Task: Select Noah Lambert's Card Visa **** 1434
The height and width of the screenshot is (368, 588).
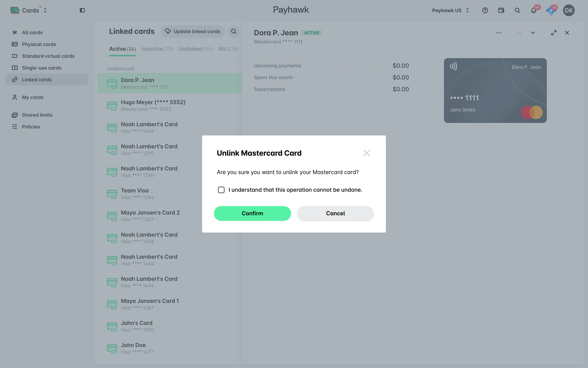Action: [x=170, y=128]
